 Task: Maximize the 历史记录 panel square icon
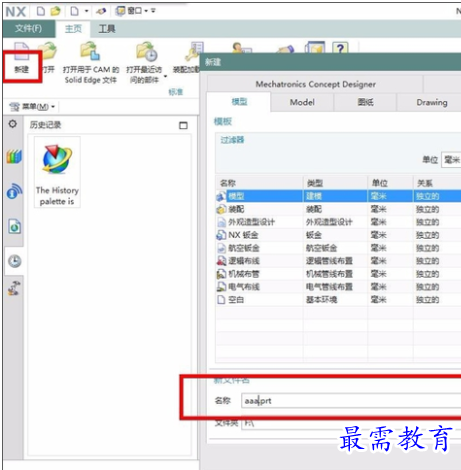[x=183, y=125]
